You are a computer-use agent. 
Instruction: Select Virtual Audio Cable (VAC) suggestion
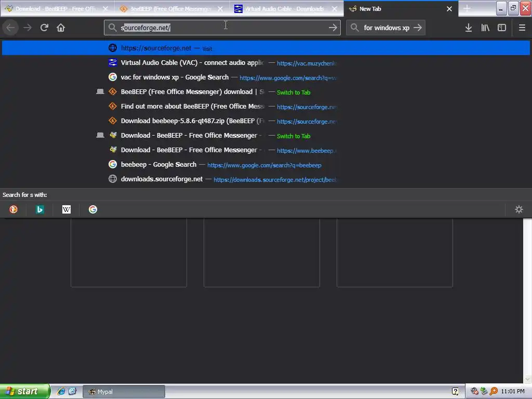pyautogui.click(x=266, y=62)
